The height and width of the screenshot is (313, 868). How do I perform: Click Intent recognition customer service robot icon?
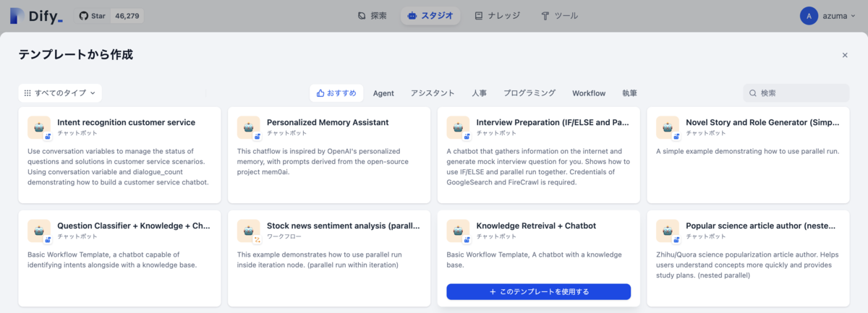pos(39,127)
